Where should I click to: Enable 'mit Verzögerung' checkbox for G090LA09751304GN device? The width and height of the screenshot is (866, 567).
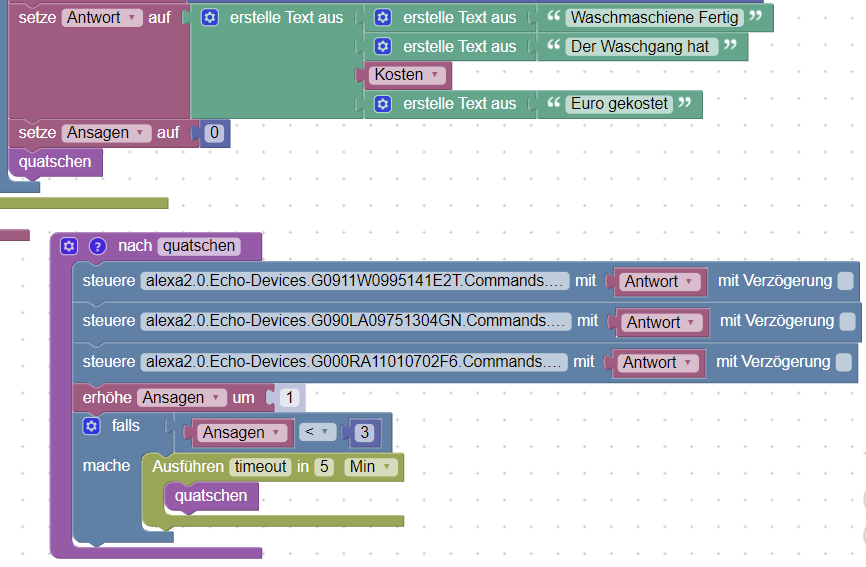pyautogui.click(x=847, y=321)
